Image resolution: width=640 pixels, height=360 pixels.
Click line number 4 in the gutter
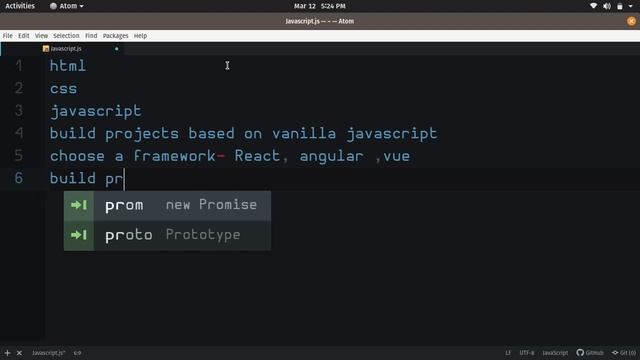click(19, 133)
